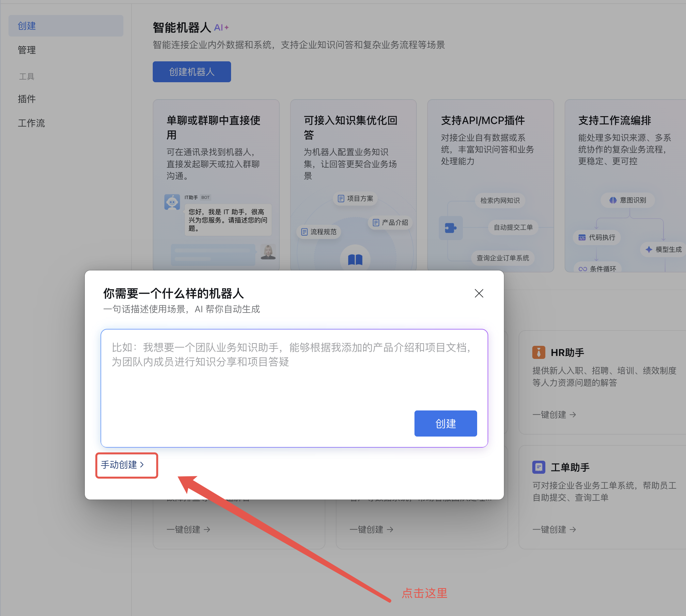This screenshot has height=616, width=686.
Task: Click the 创建 button inside the dialog
Action: 445,423
